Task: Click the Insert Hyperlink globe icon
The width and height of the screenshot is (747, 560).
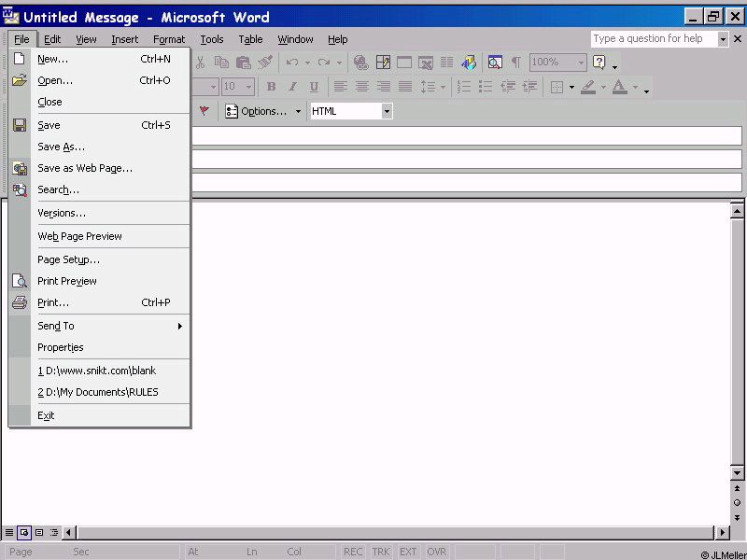Action: [x=360, y=63]
